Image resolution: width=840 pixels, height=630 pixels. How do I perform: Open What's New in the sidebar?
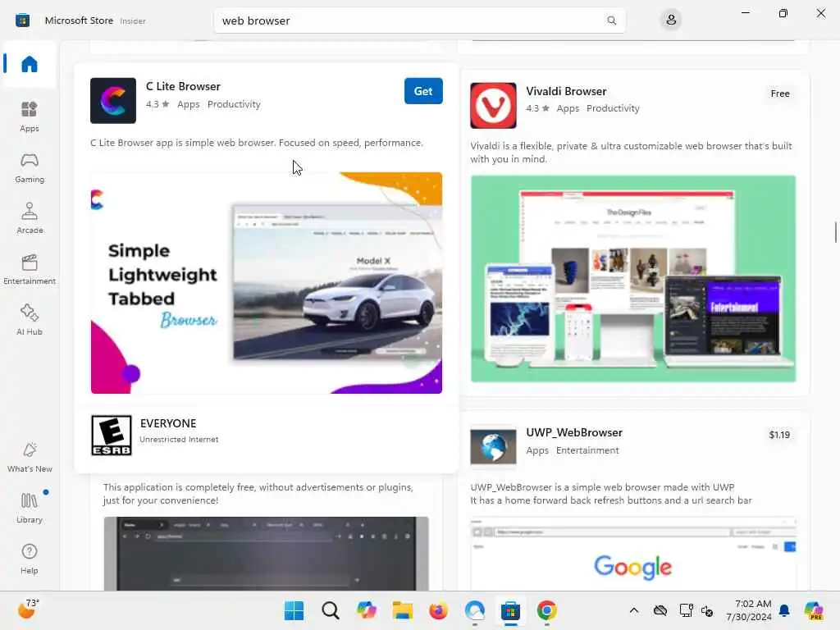30,457
